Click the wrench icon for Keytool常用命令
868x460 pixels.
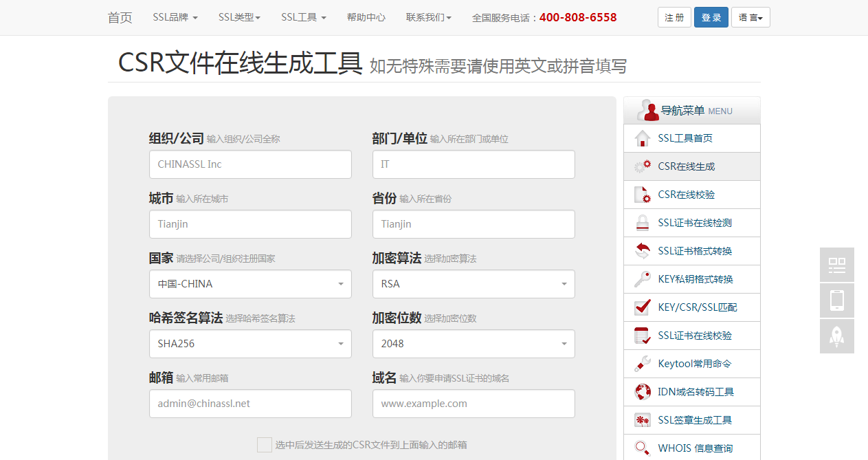point(642,364)
